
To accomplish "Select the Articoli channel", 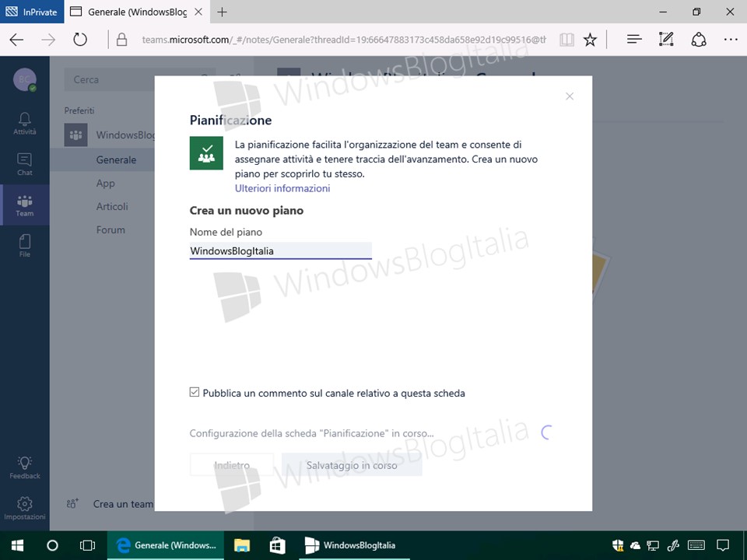I will click(112, 206).
